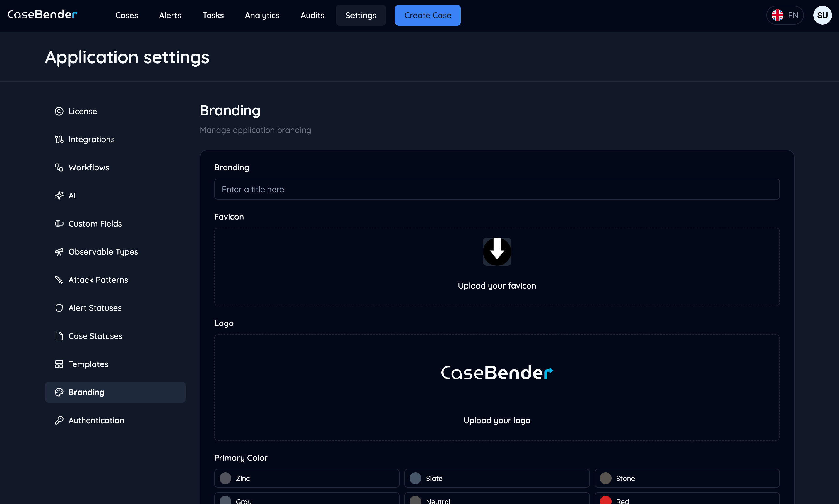Click the Authentication key icon
The width and height of the screenshot is (839, 504).
tap(59, 420)
